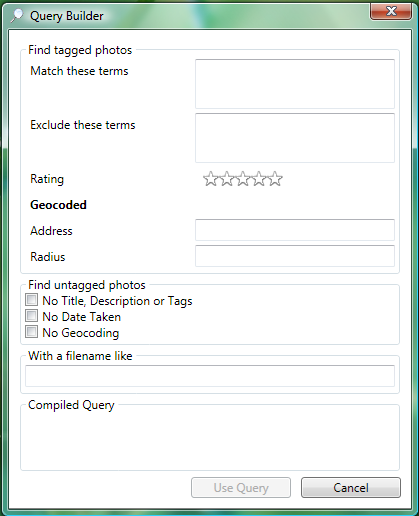This screenshot has height=516, width=419.
Task: Set rating to two stars
Action: coord(227,179)
